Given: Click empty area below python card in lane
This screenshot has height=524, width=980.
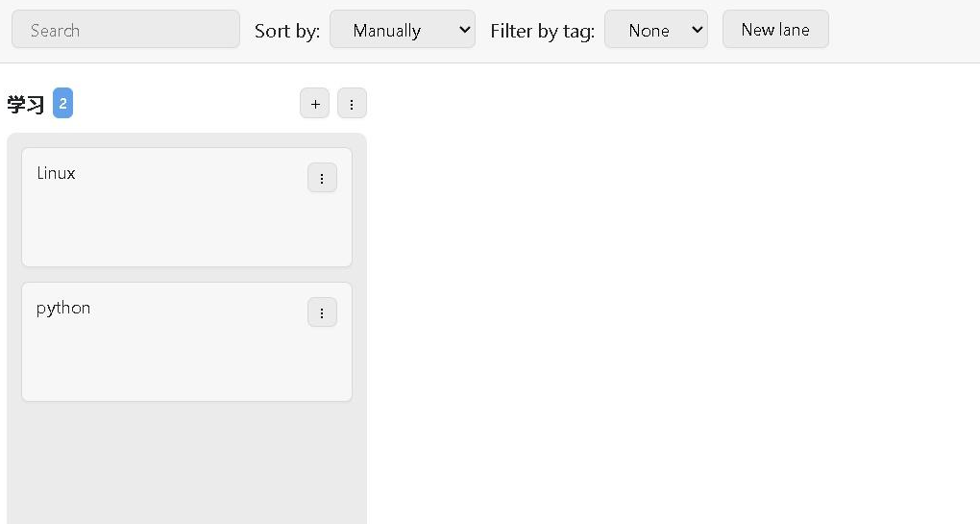Looking at the screenshot, I should coord(187,462).
